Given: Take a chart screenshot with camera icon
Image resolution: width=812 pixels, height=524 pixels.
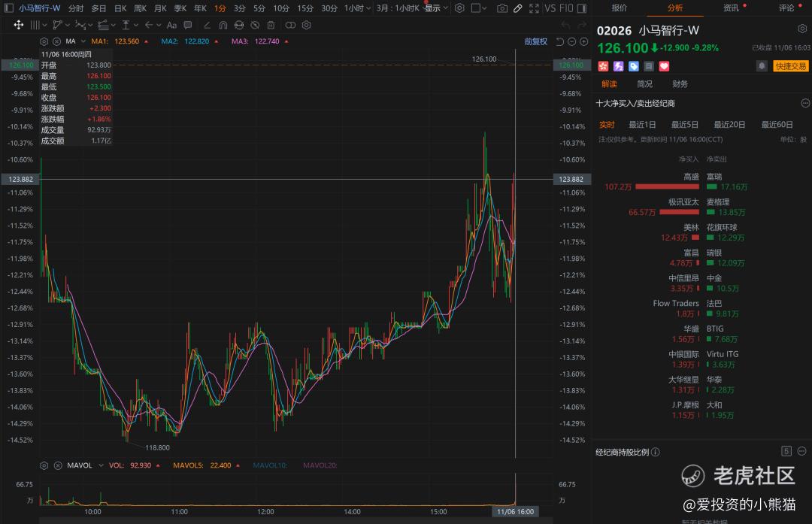Looking at the screenshot, I should [501, 8].
